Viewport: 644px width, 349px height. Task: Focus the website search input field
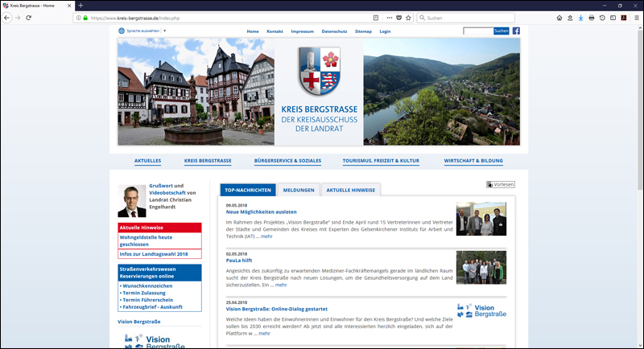coord(478,31)
